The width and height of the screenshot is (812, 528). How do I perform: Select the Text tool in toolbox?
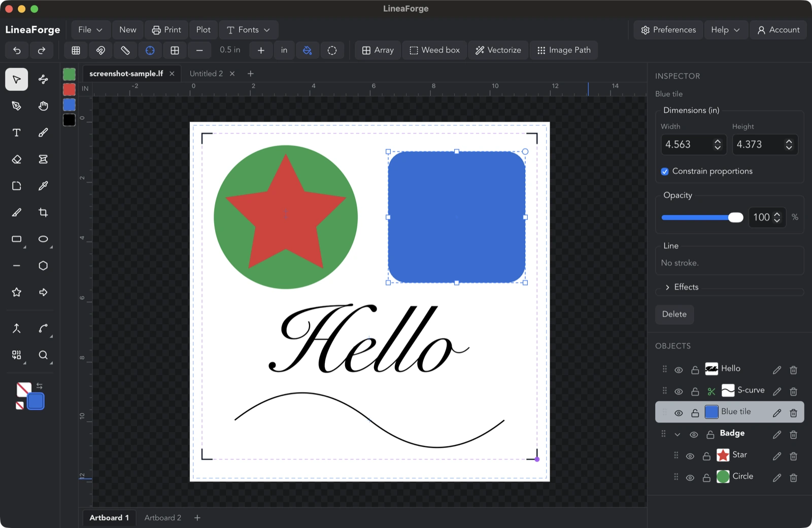tap(17, 133)
